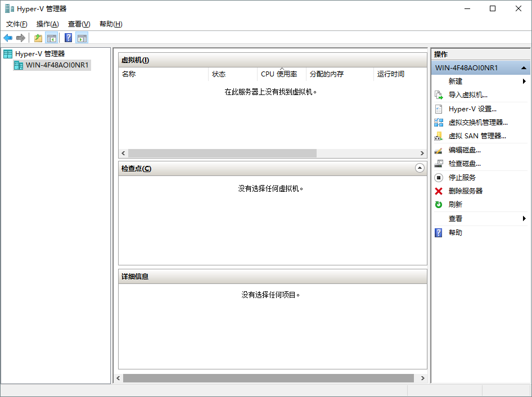This screenshot has height=397, width=532.
Task: Click virtual machine list scroll-left arrow
Action: click(123, 154)
